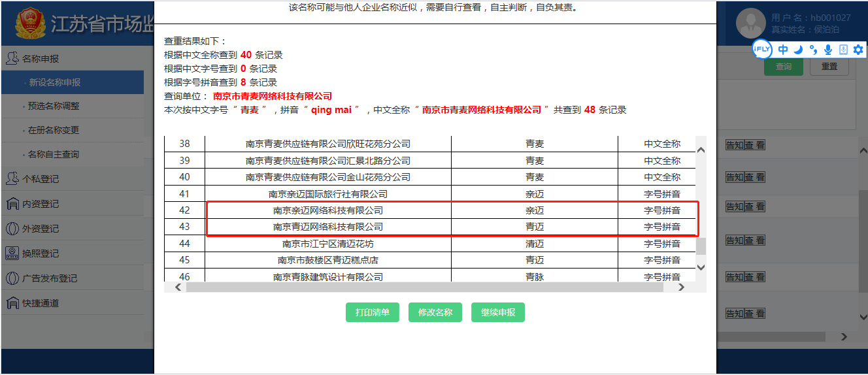Click the red total count 48
Viewport: 868px width, 375px height.
[590, 110]
